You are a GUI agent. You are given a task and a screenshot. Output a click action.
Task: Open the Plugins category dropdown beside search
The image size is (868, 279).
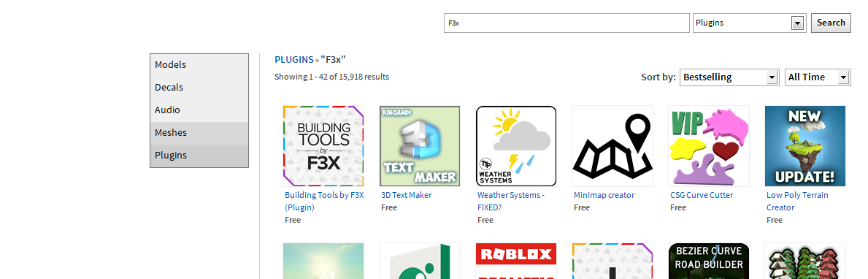pos(749,23)
